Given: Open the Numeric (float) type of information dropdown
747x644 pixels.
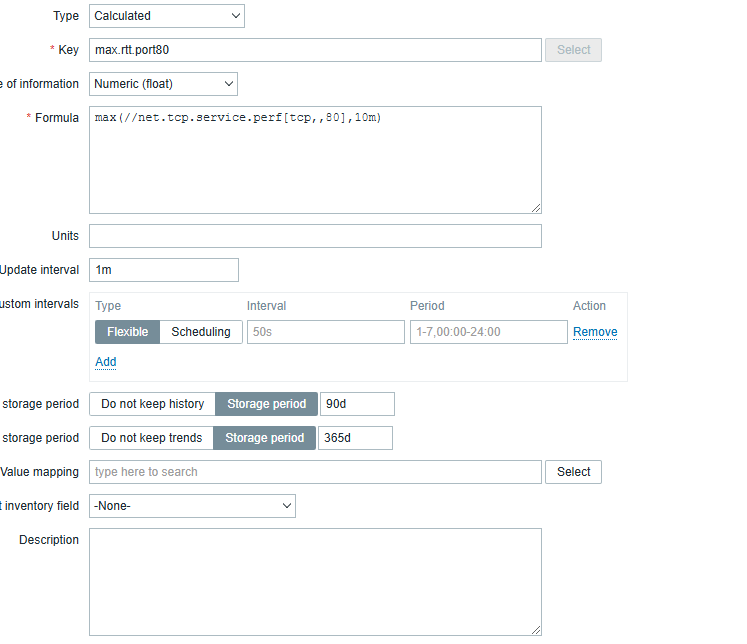Looking at the screenshot, I should (x=163, y=84).
